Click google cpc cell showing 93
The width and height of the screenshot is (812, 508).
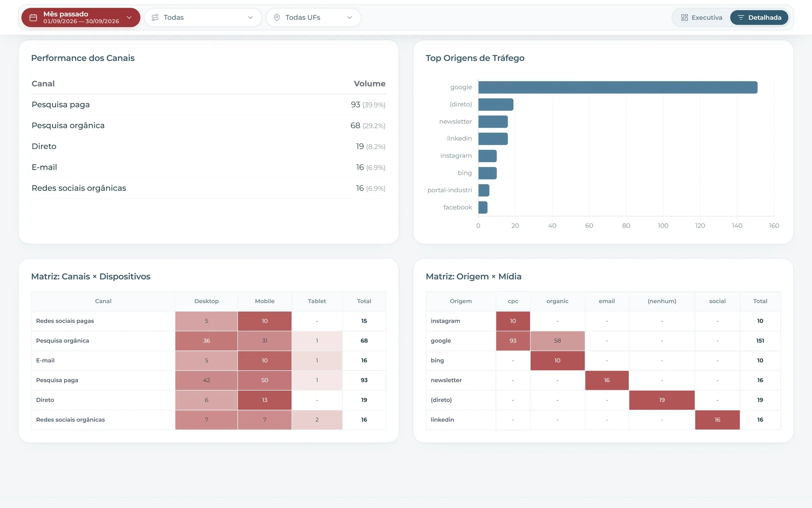click(x=513, y=341)
